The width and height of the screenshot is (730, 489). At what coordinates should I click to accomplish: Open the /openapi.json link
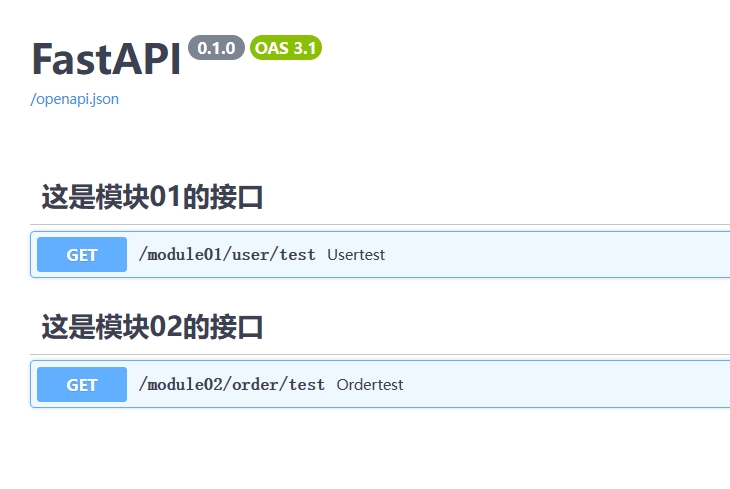[75, 99]
